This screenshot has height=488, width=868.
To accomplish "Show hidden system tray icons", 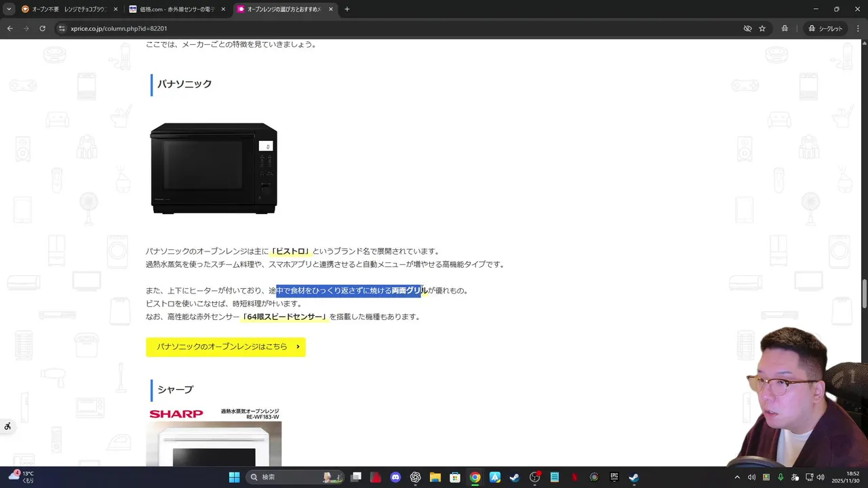I will pyautogui.click(x=737, y=477).
